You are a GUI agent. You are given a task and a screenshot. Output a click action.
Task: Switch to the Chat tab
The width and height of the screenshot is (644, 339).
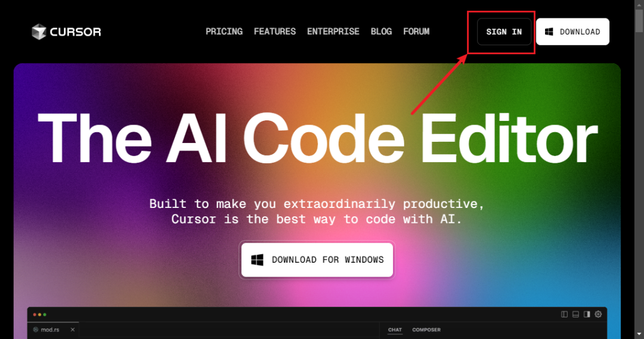click(395, 329)
